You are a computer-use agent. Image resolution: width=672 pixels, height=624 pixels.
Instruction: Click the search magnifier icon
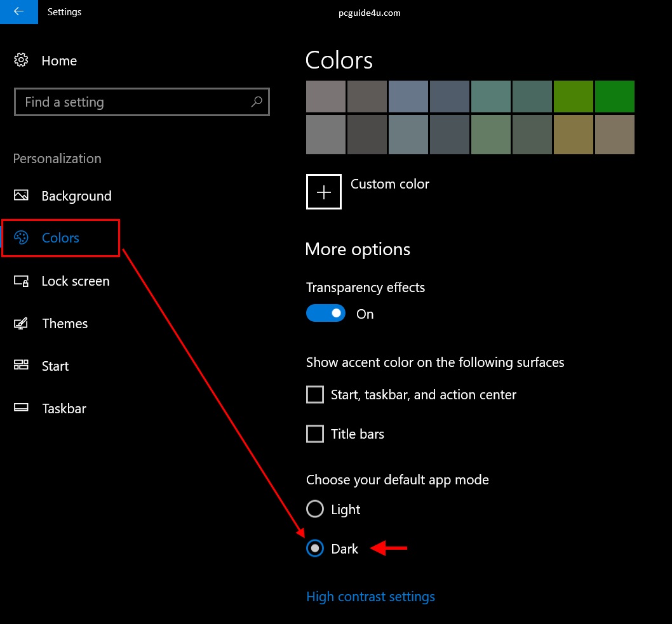(x=257, y=102)
